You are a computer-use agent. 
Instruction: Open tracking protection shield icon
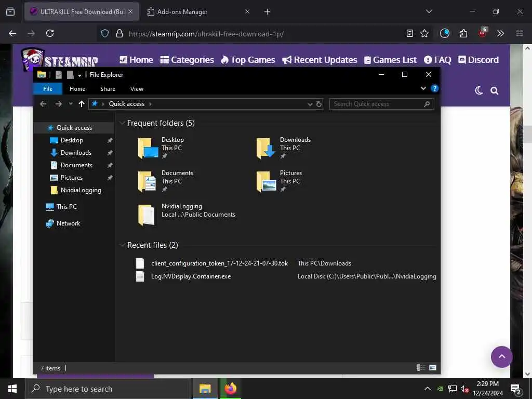pos(105,33)
